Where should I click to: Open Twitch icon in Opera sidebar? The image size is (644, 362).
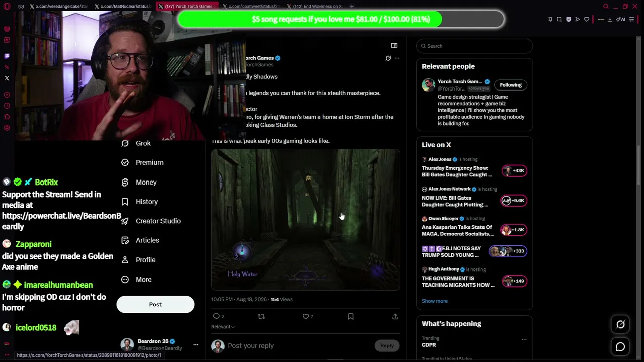tap(7, 56)
